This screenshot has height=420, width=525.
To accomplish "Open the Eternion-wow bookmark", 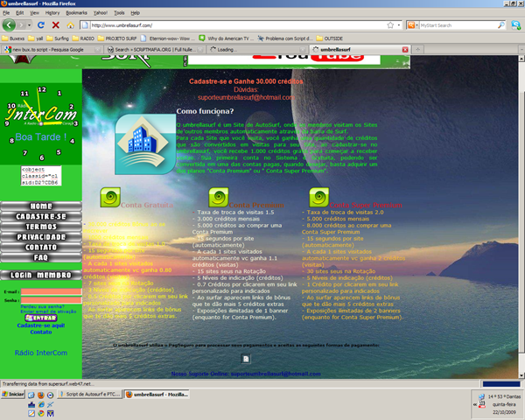I will tap(167, 38).
